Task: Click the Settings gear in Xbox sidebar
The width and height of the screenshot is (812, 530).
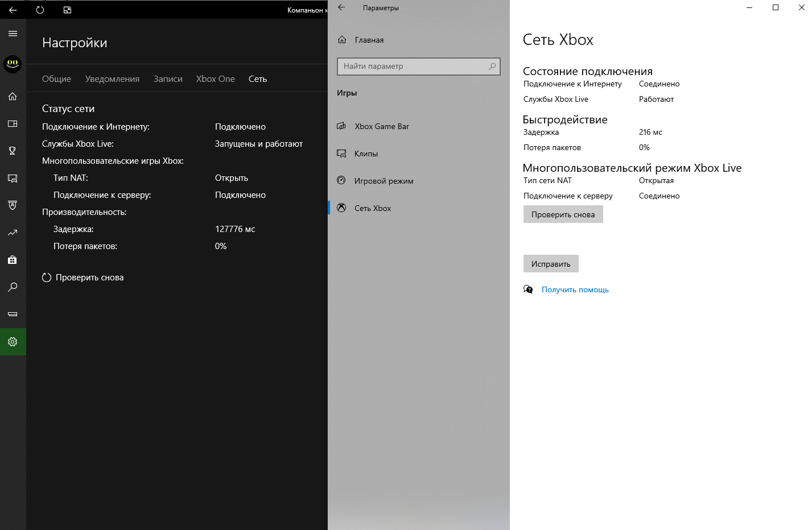Action: [13, 342]
